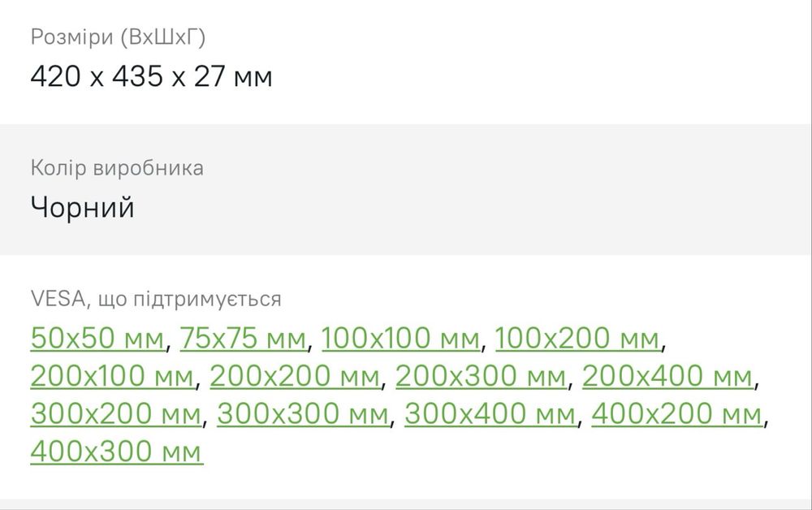Open the 50x50 мм VESA link

97,338
